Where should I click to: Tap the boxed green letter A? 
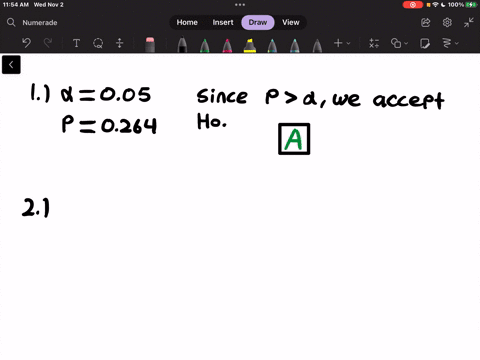pyautogui.click(x=294, y=139)
